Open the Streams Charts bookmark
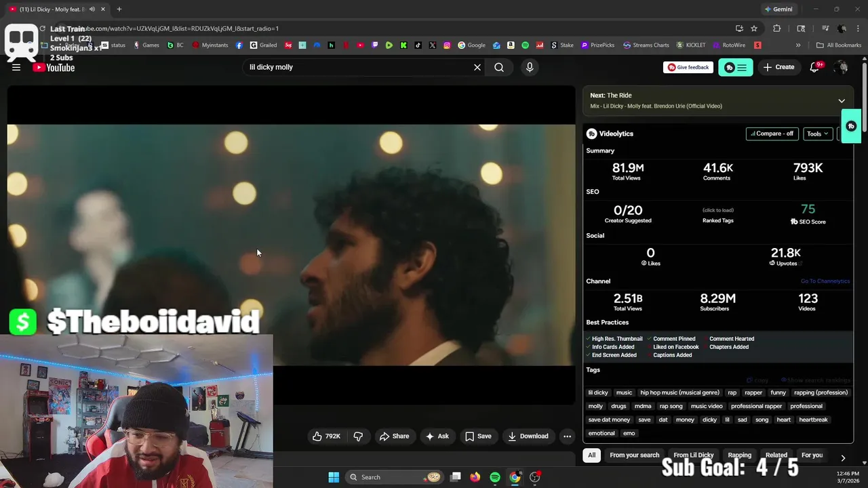Screen dimensions: 868x488 tap(646, 45)
